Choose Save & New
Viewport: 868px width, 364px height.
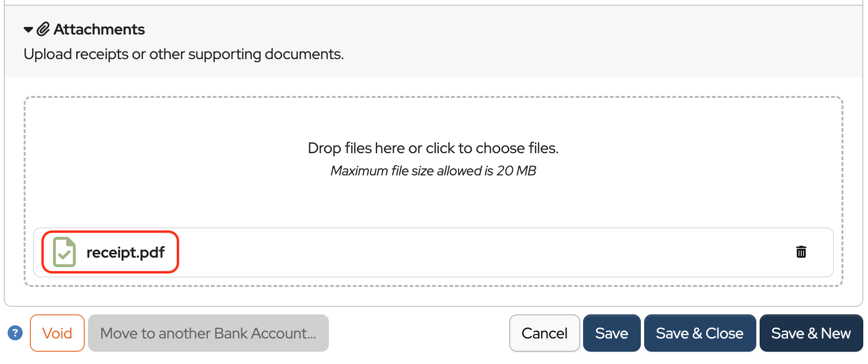coord(811,333)
